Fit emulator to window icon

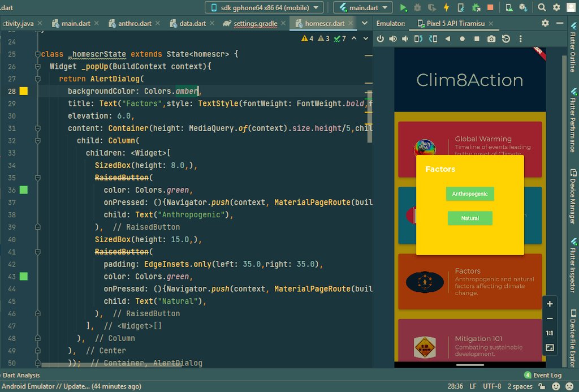click(550, 348)
